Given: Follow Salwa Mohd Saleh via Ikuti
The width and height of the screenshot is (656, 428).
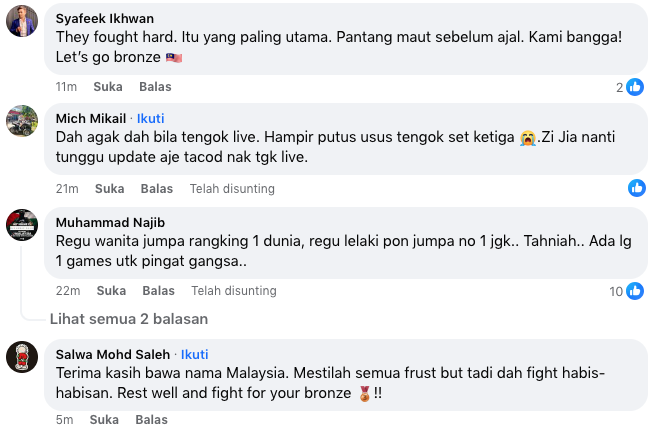Looking at the screenshot, I should click(x=194, y=354).
